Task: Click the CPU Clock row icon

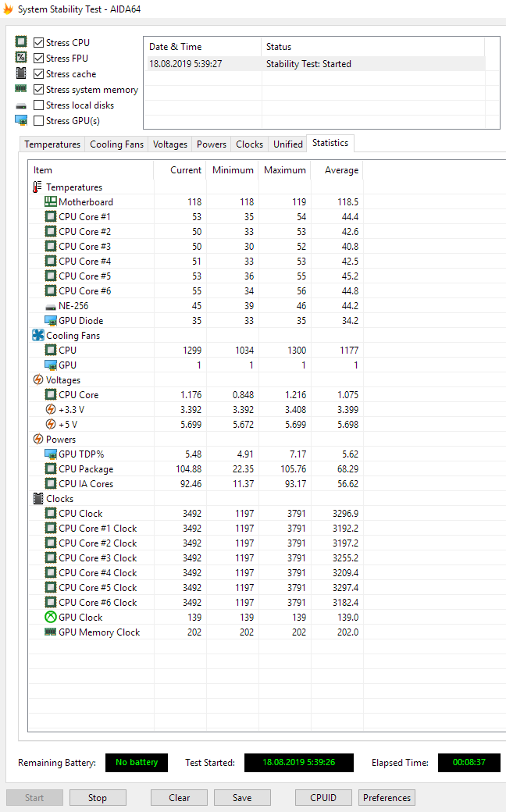Action: point(50,513)
